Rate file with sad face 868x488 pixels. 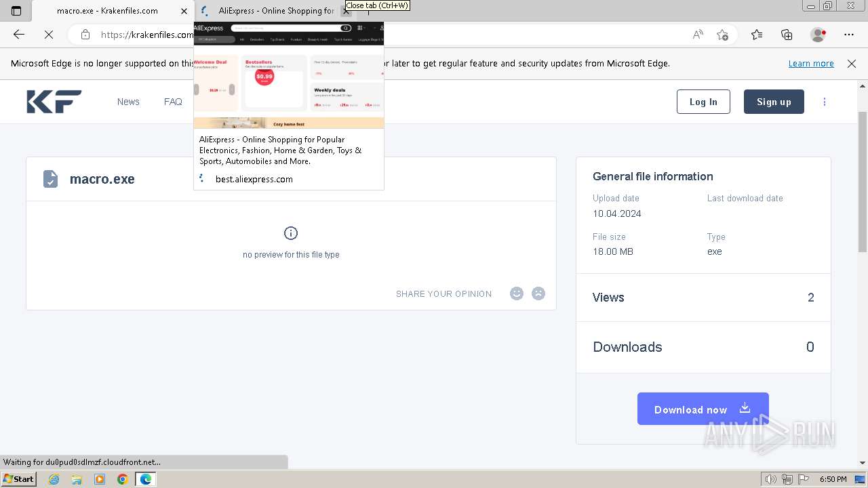click(x=538, y=293)
